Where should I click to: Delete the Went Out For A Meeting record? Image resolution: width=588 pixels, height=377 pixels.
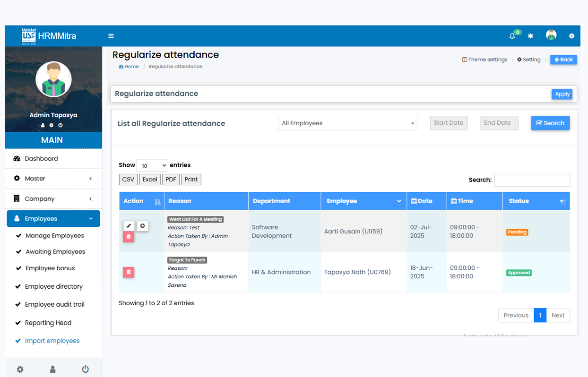coord(129,237)
